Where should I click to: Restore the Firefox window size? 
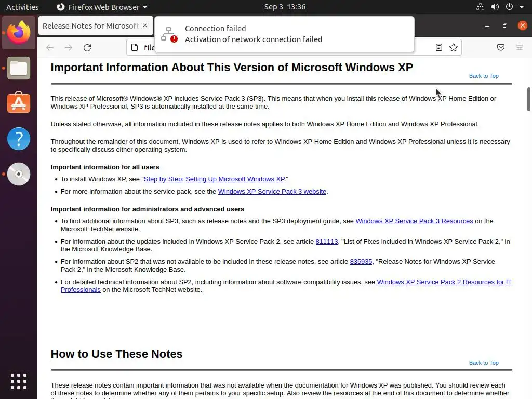click(504, 26)
